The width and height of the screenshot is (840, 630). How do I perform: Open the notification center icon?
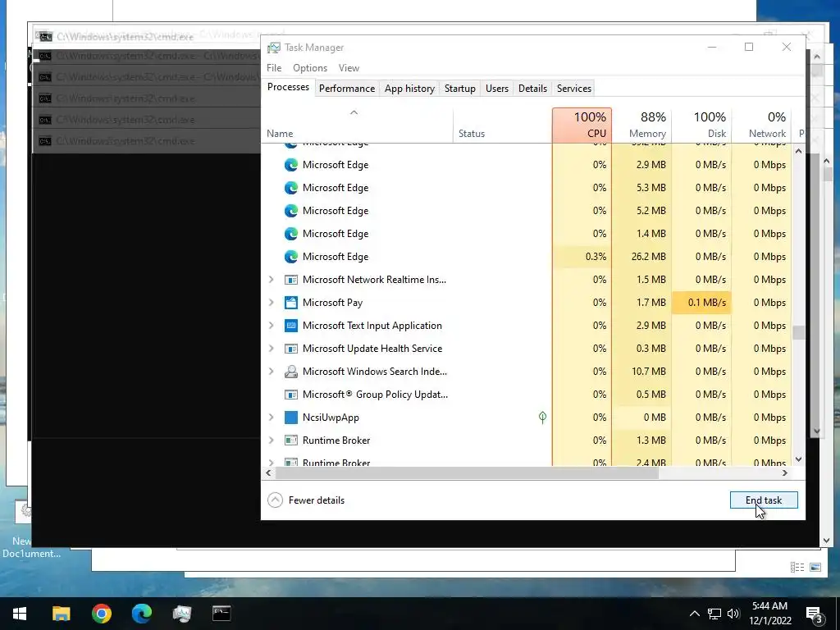(x=814, y=615)
